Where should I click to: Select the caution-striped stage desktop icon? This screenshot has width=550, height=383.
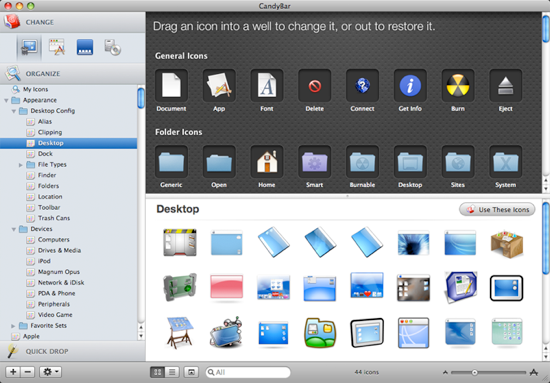tap(180, 242)
